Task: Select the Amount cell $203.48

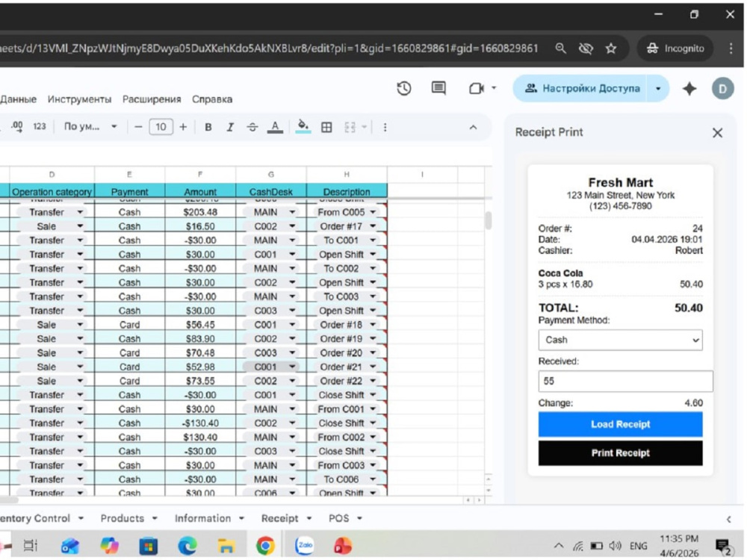Action: coord(200,212)
